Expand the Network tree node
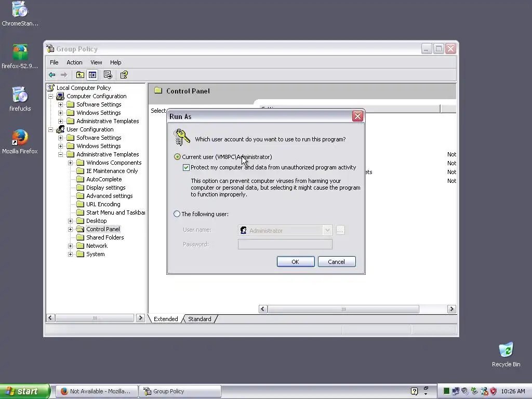 coord(70,246)
